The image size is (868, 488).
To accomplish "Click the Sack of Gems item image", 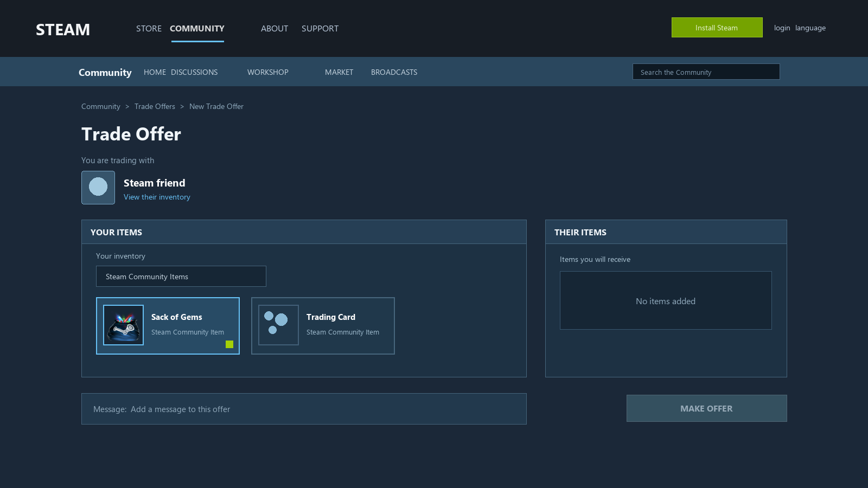I will (124, 325).
